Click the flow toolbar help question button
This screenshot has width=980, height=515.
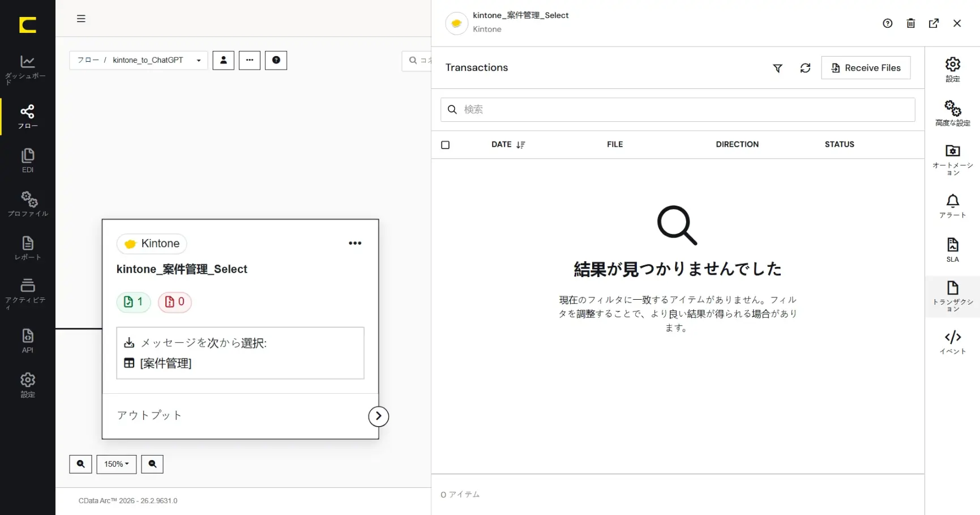pyautogui.click(x=276, y=60)
